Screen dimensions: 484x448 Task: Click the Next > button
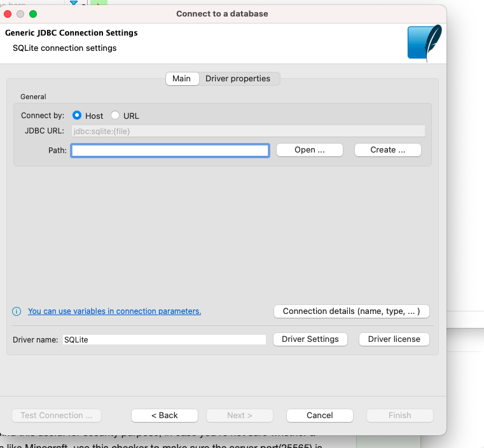click(240, 416)
